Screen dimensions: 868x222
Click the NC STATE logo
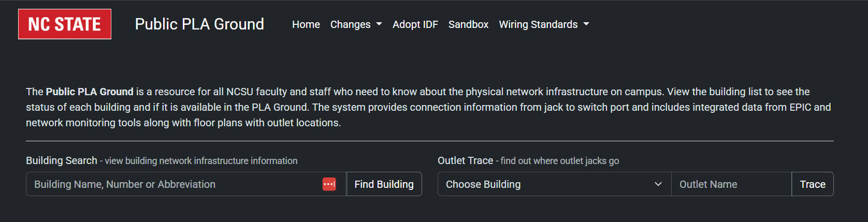click(x=65, y=24)
